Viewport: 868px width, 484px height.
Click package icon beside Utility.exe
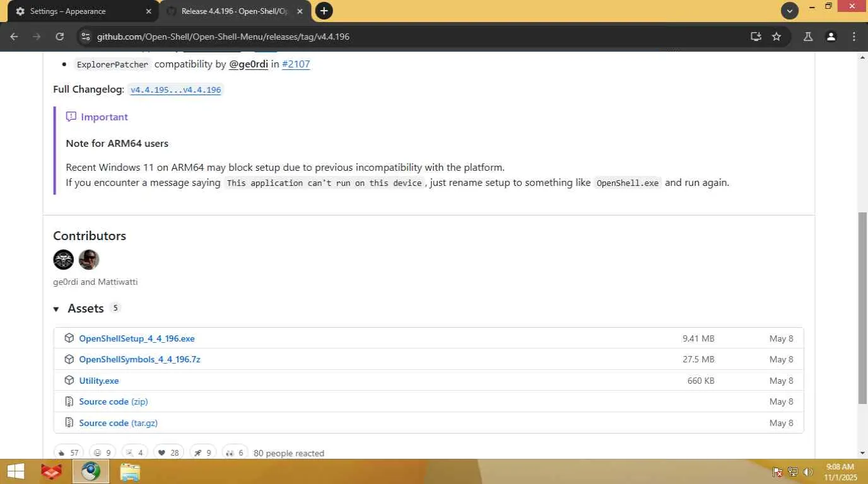pyautogui.click(x=69, y=381)
